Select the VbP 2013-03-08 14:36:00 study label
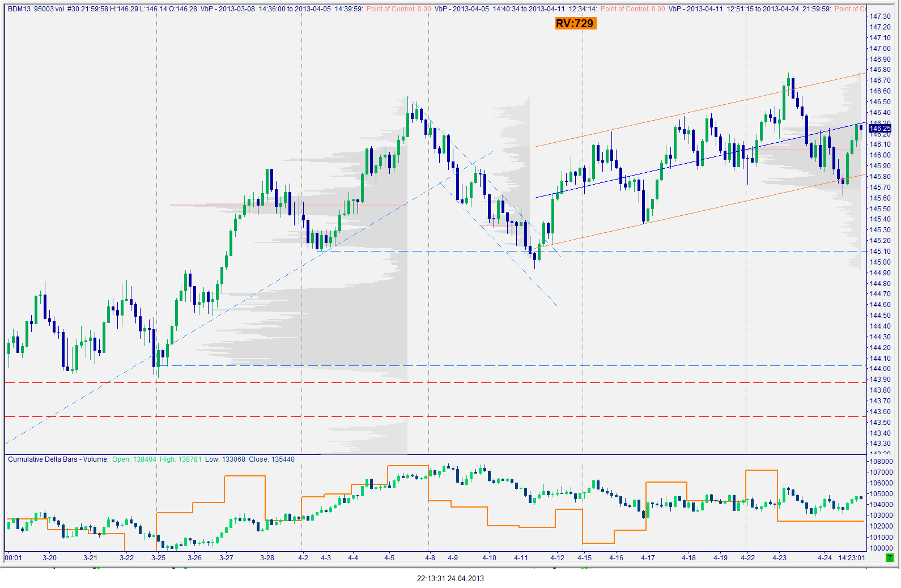This screenshot has width=901, height=588. 282,9
